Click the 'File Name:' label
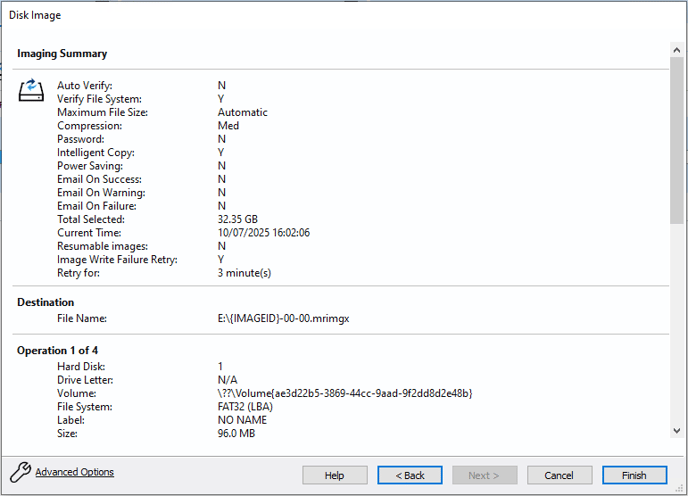This screenshot has height=496, width=688. coord(82,318)
